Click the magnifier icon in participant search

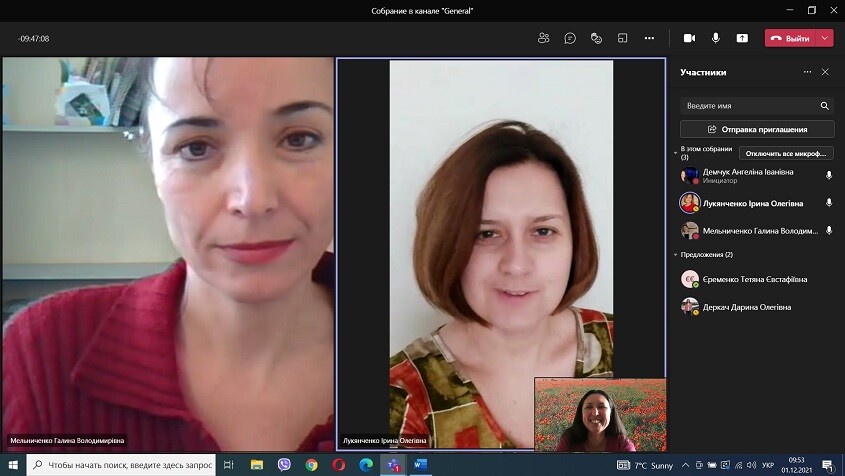(825, 106)
